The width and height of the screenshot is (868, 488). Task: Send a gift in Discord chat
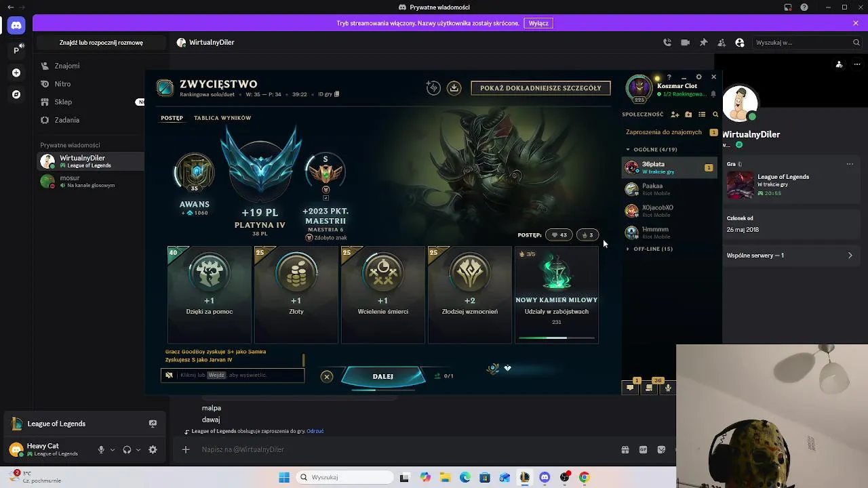pyautogui.click(x=625, y=449)
